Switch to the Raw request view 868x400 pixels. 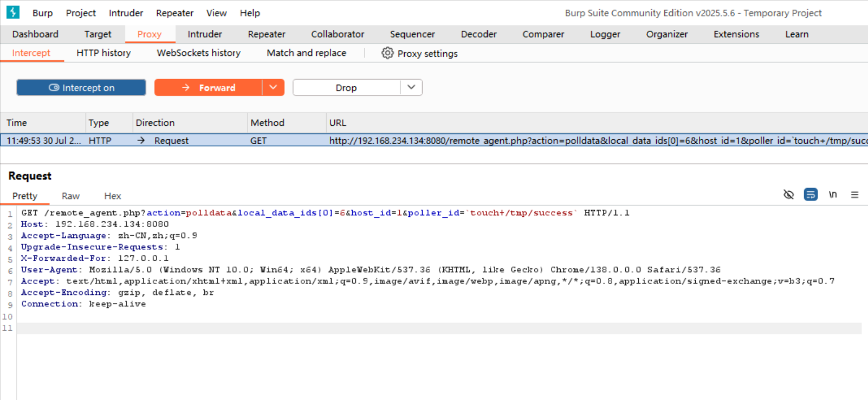coord(70,196)
